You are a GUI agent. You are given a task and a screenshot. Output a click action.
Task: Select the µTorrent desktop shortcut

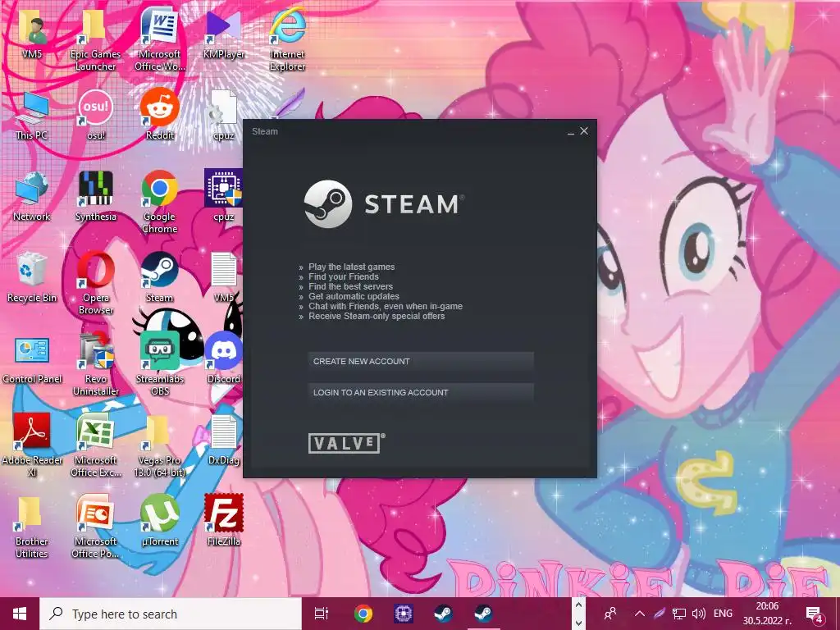160,521
